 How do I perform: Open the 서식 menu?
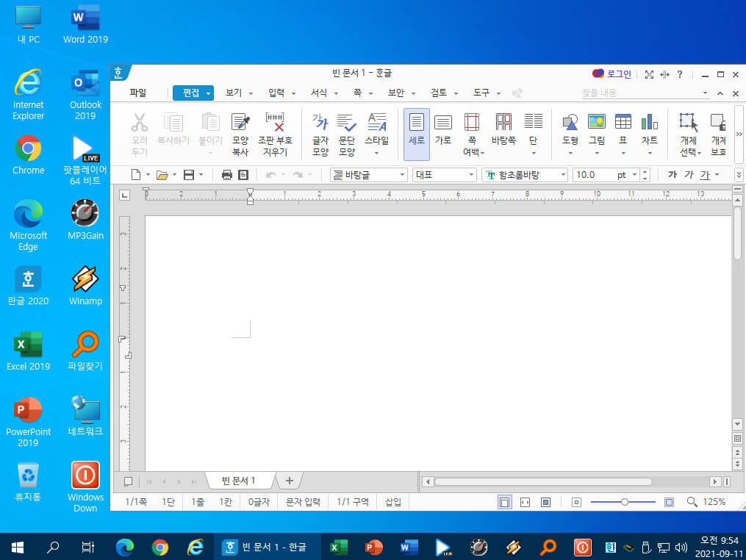[x=323, y=93]
